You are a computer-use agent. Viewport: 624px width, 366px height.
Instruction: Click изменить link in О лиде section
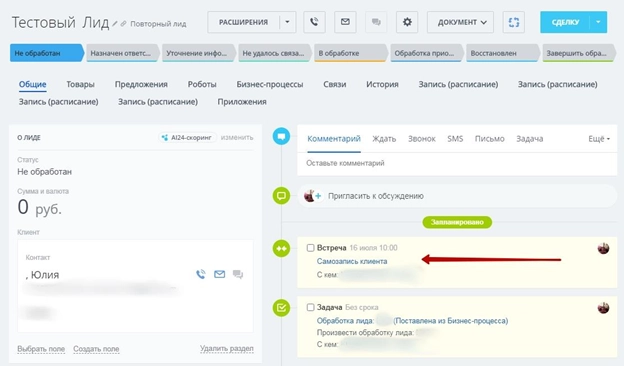[237, 137]
